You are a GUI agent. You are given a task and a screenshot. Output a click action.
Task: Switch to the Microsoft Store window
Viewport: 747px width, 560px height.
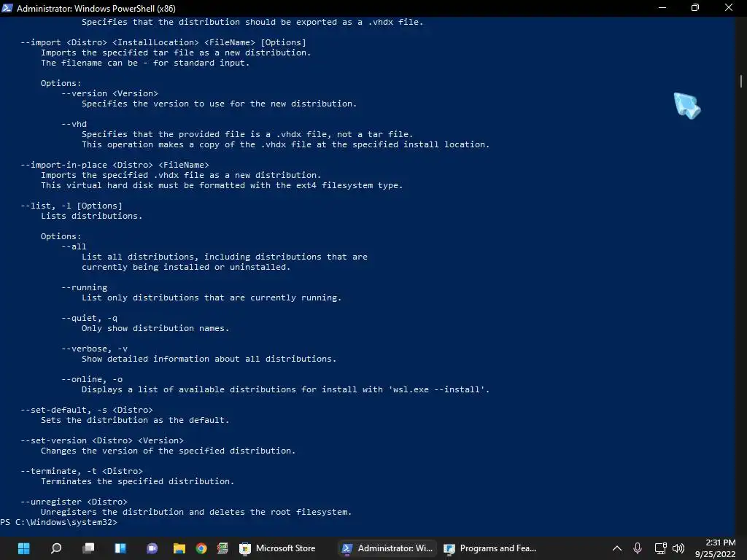[278, 548]
